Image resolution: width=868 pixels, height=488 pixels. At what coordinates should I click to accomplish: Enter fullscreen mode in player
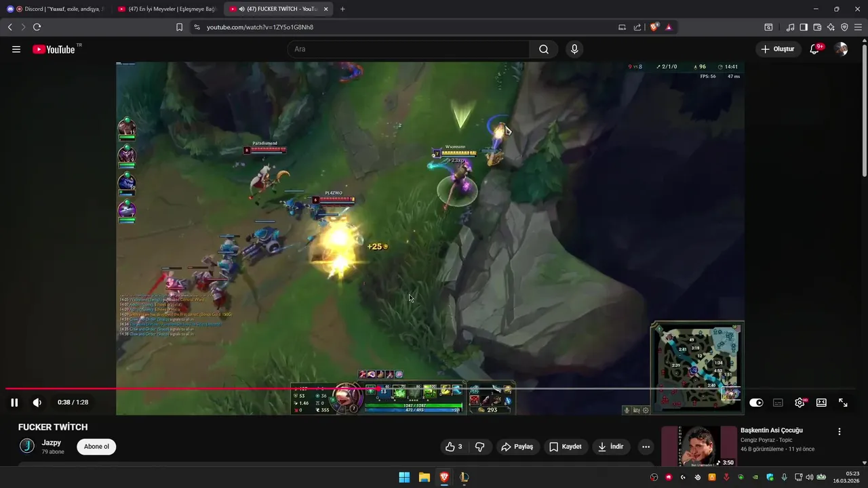[843, 403]
